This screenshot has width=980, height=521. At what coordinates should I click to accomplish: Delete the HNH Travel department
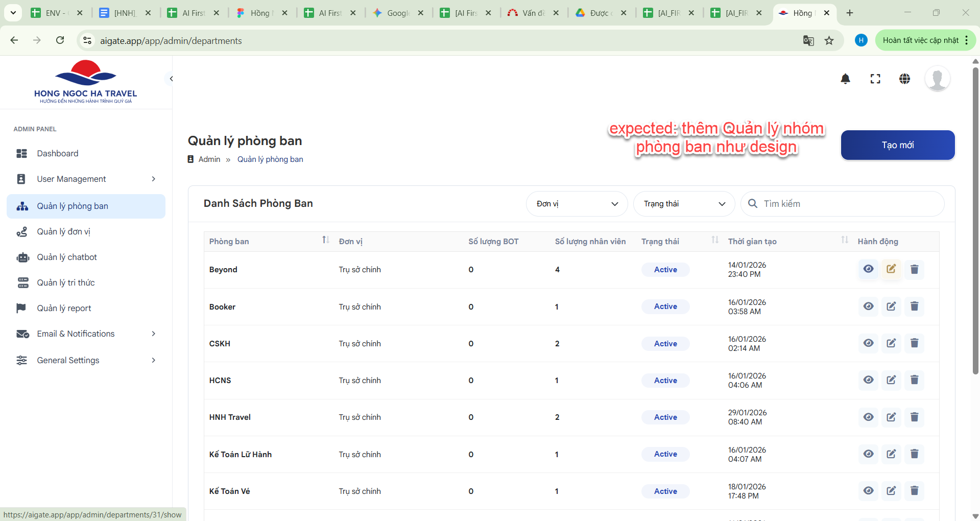click(x=914, y=417)
